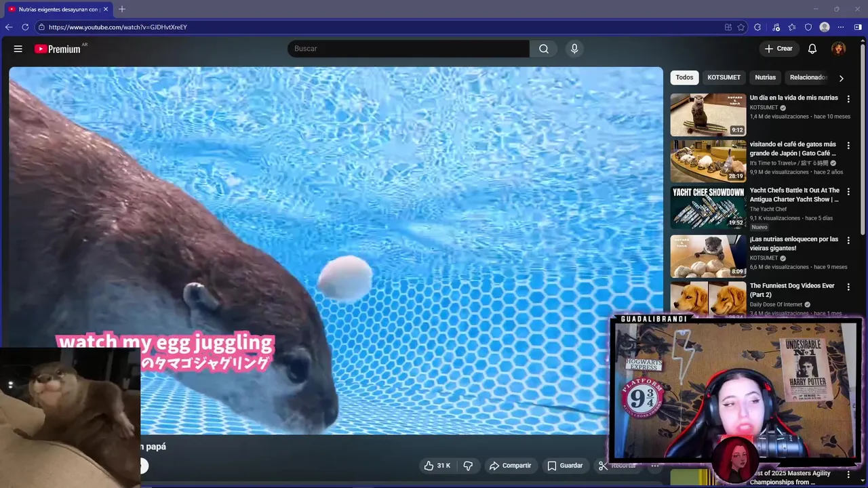The image size is (868, 488).
Task: Toggle the browser sidebar panel icon
Action: pyautogui.click(x=858, y=27)
